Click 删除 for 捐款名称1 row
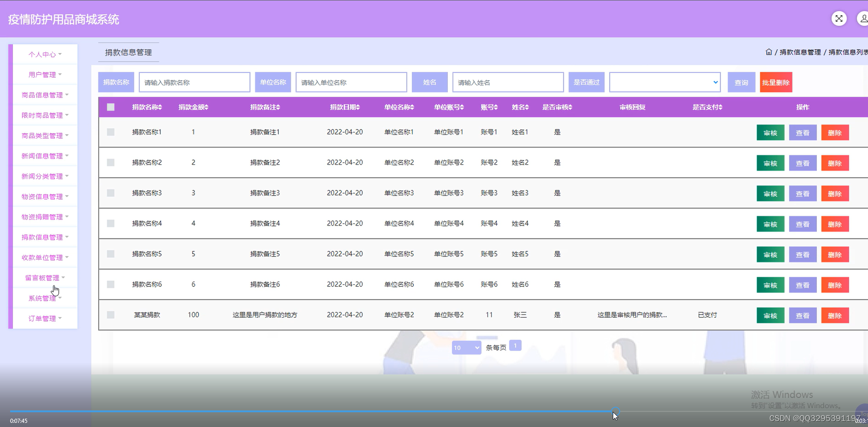Image resolution: width=868 pixels, height=427 pixels. pyautogui.click(x=835, y=133)
